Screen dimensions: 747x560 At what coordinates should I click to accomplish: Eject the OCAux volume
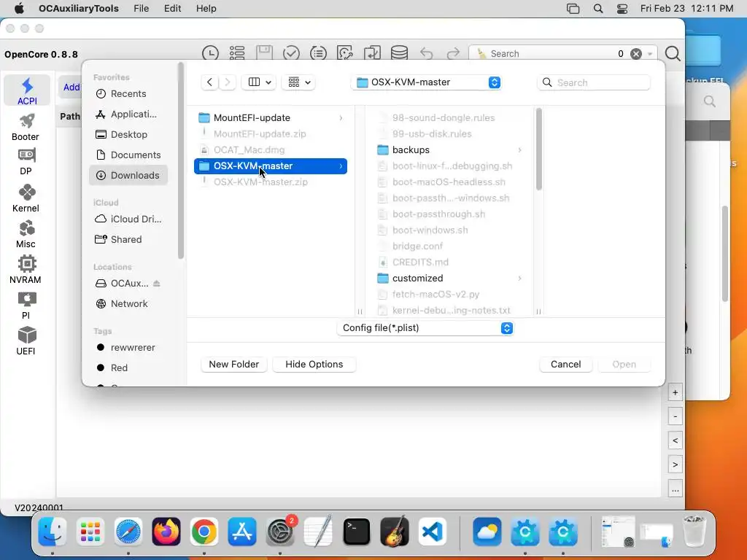click(157, 284)
